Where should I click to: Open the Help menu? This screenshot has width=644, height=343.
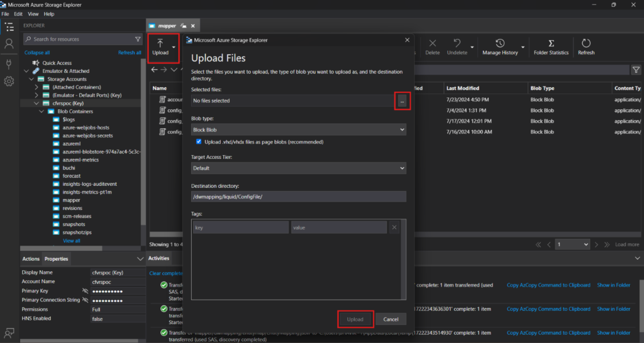[x=49, y=14]
